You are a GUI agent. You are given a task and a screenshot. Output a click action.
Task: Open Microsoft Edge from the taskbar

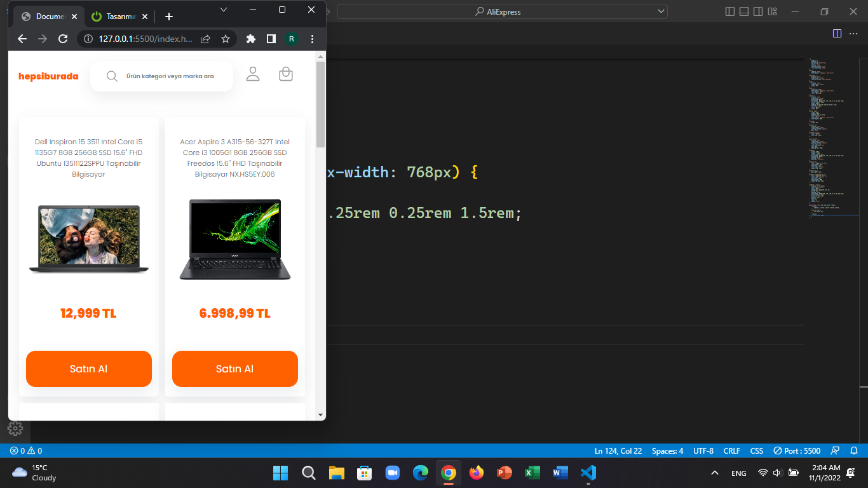(421, 473)
